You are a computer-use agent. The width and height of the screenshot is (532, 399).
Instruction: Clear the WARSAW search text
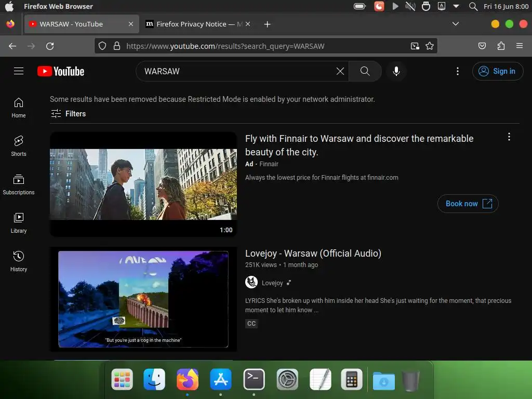340,71
